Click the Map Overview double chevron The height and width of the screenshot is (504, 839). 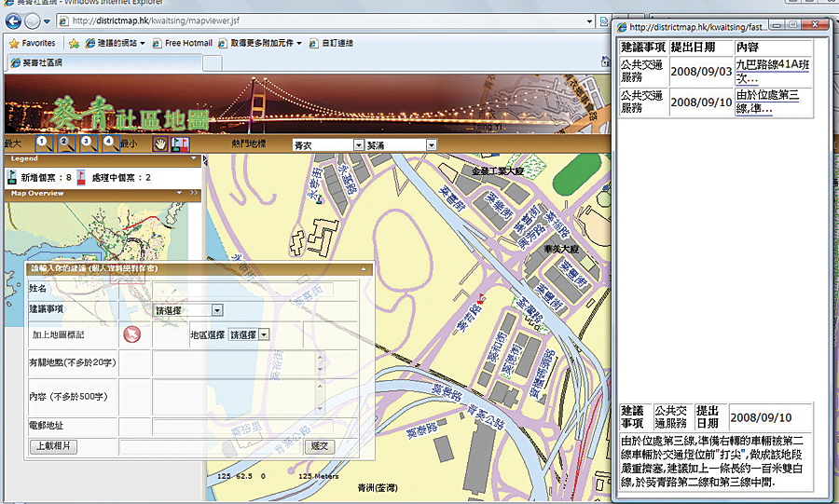[x=194, y=193]
